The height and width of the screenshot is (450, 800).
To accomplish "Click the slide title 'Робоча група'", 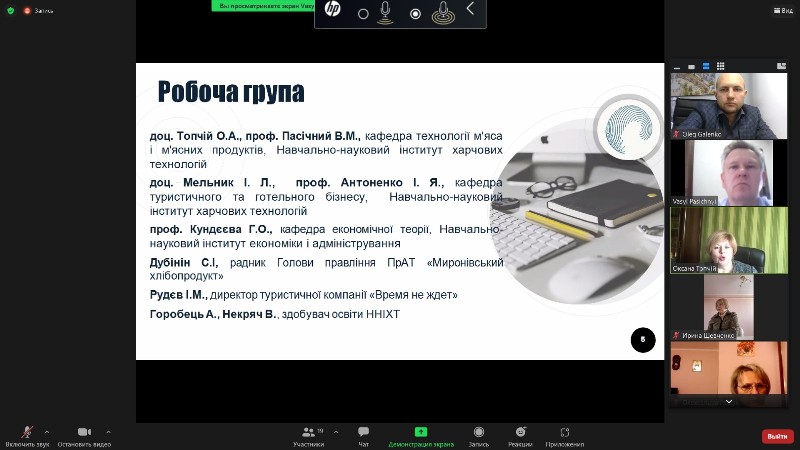I will coord(231,92).
